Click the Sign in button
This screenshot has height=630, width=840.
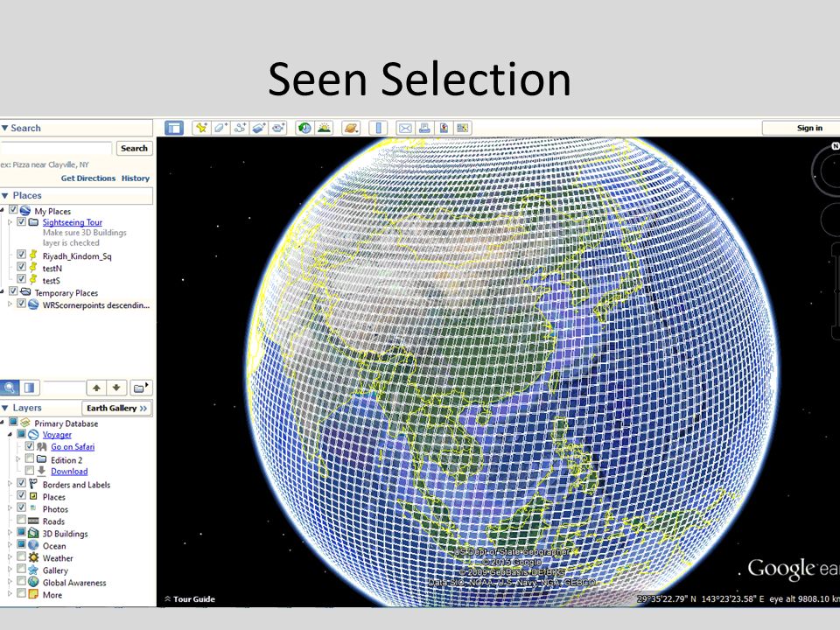tap(808, 128)
